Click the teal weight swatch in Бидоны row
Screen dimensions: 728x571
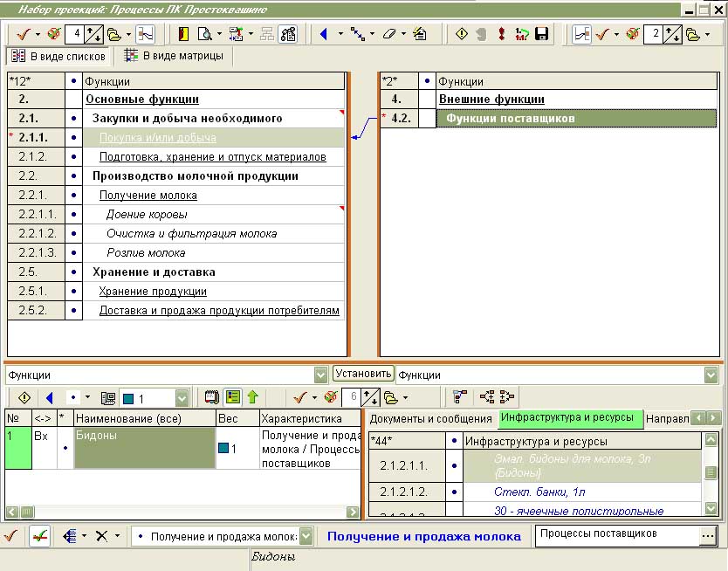223,448
